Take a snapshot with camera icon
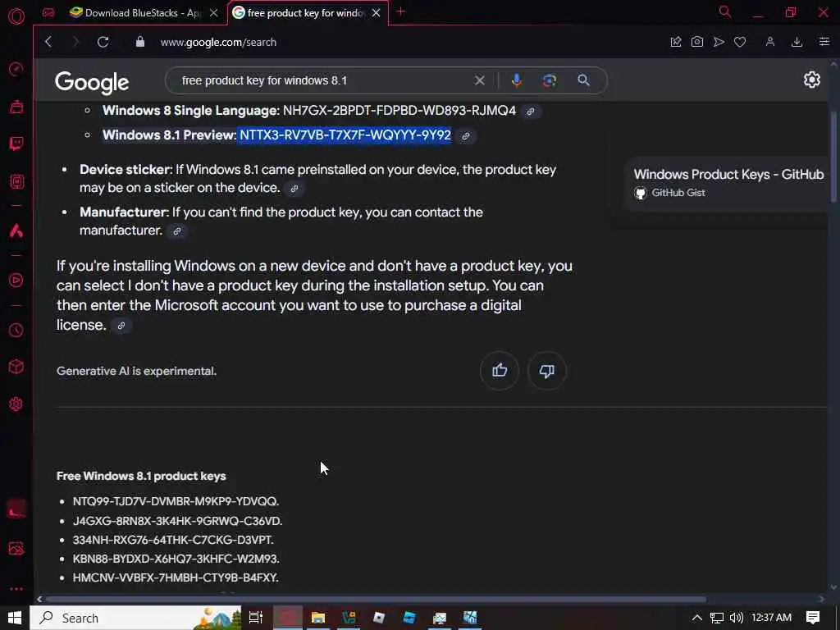 coord(697,42)
